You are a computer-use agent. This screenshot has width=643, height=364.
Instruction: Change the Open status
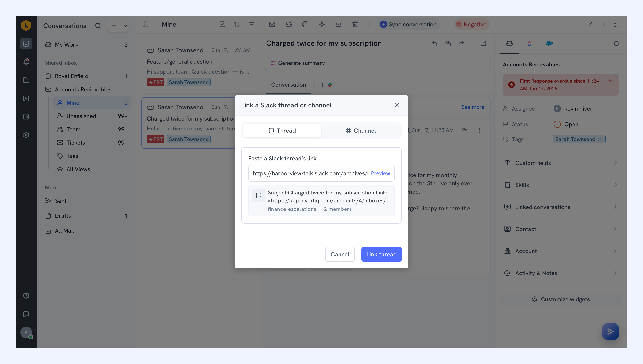(566, 124)
